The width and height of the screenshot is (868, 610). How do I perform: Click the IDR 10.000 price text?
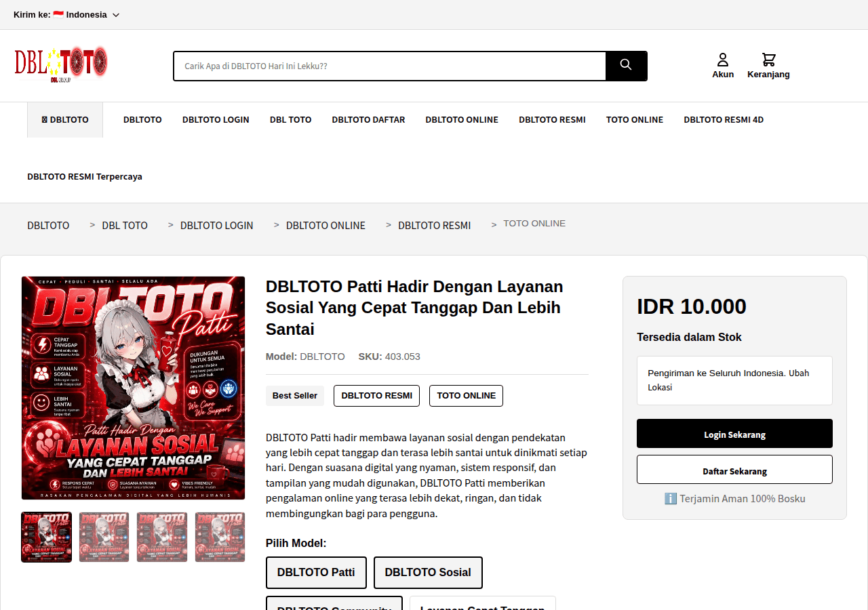(692, 306)
